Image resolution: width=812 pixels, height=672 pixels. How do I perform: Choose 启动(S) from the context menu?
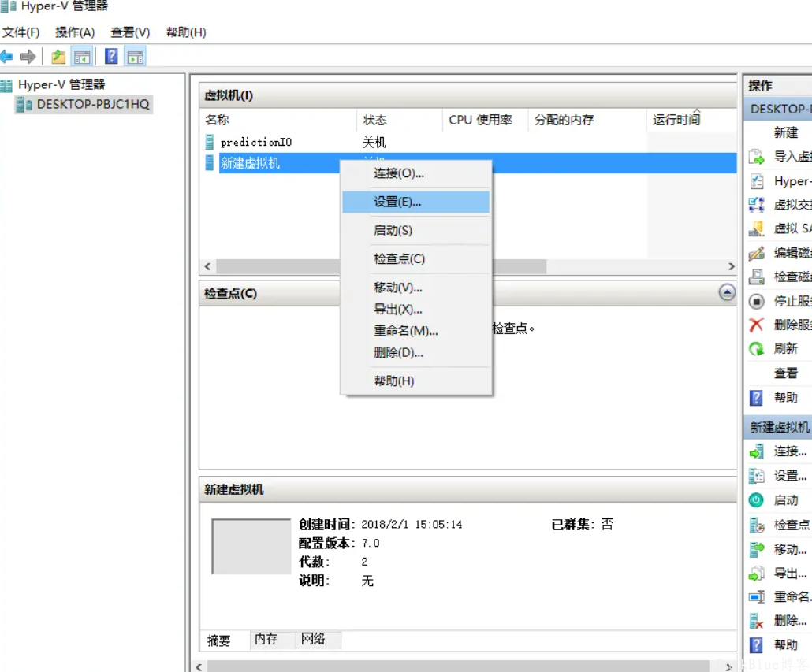pyautogui.click(x=415, y=230)
